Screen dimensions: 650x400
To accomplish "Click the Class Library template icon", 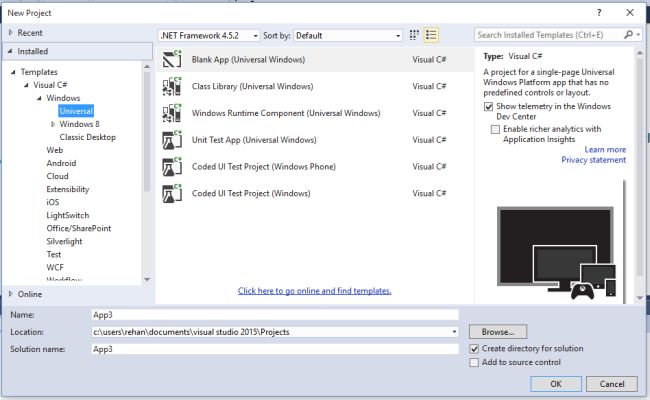I will coord(172,86).
